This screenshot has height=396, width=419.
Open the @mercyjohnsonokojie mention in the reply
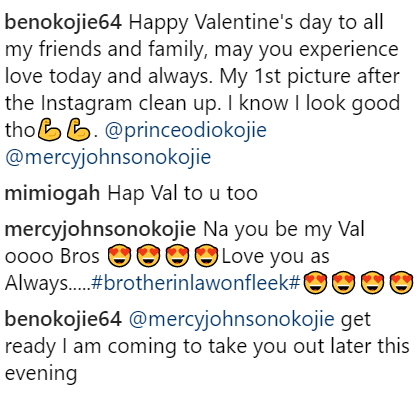coord(231,319)
